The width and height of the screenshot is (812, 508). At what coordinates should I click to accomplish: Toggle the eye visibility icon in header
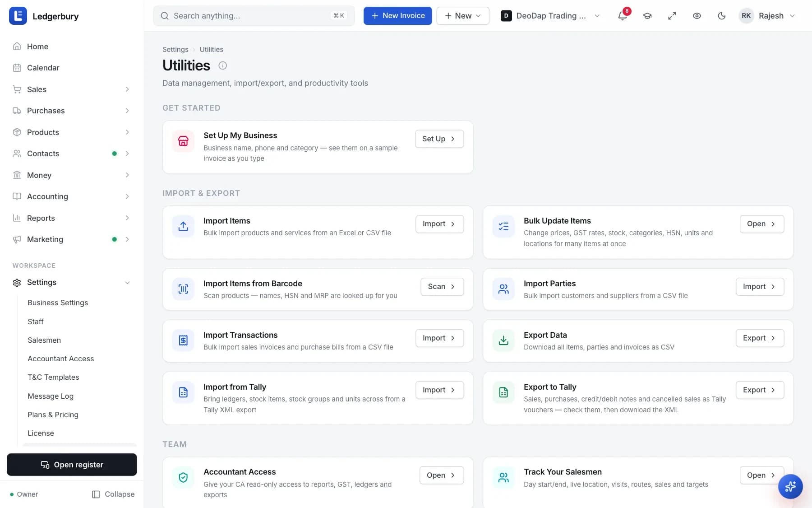697,16
